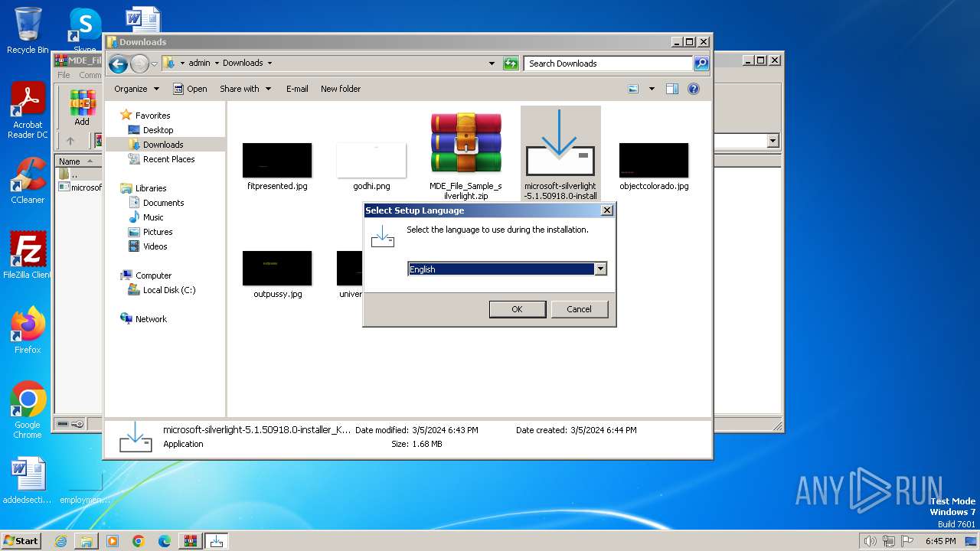Open Local Disk (C:)
The height and width of the screenshot is (551, 980).
click(168, 290)
